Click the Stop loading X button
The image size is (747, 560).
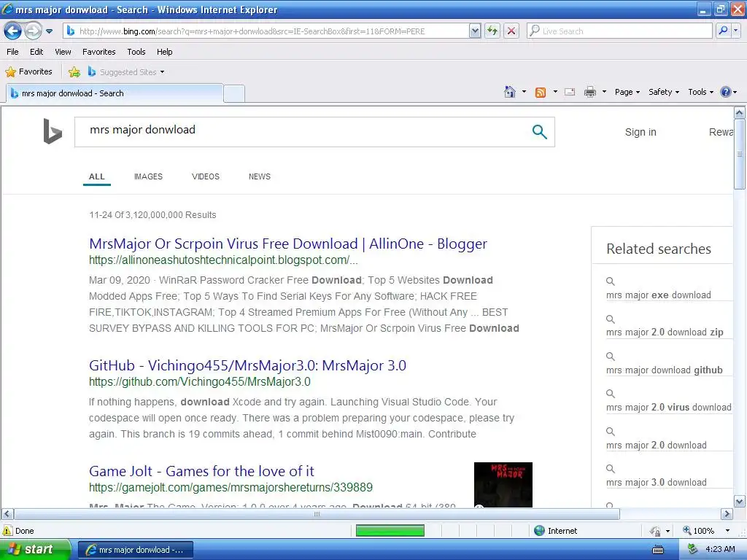coord(511,31)
